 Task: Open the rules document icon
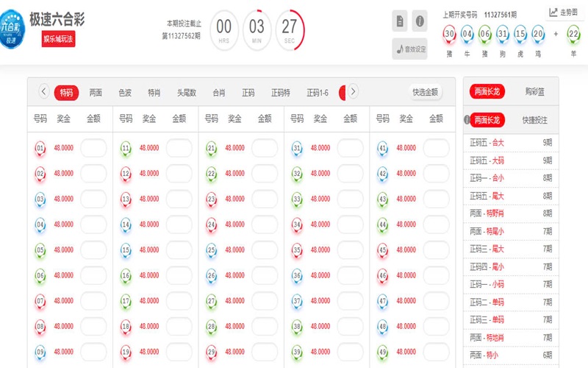tap(400, 21)
